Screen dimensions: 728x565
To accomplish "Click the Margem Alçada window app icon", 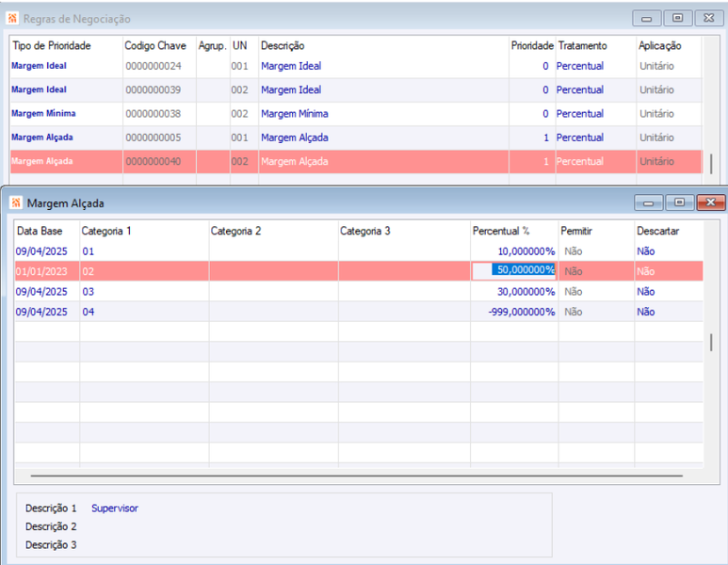I will point(16,202).
